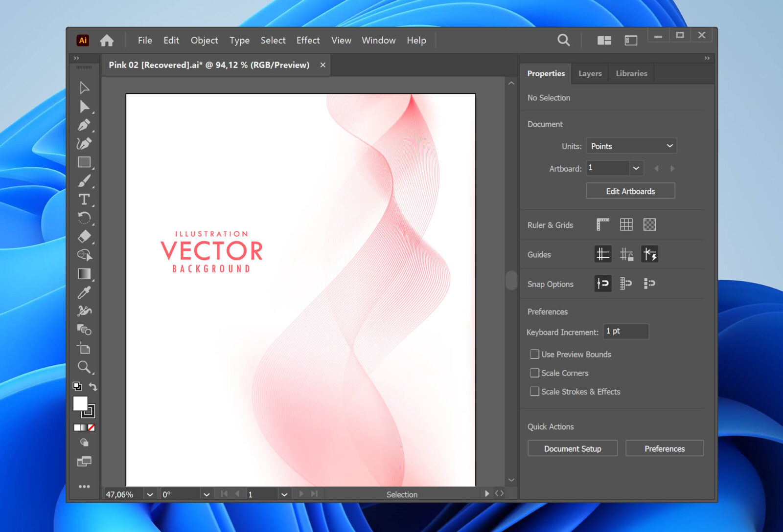Select the Rectangle tool
Screen dimensions: 783x532
click(84, 162)
